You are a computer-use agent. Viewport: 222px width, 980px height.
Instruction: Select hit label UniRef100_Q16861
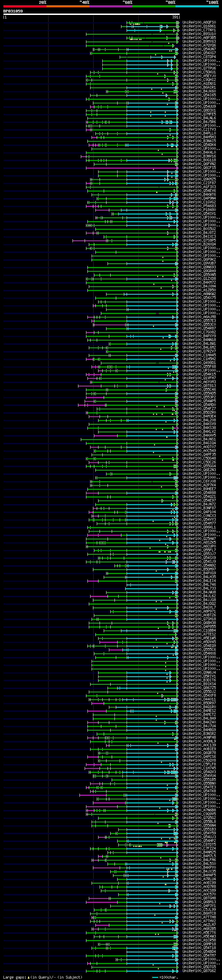click(199, 26)
